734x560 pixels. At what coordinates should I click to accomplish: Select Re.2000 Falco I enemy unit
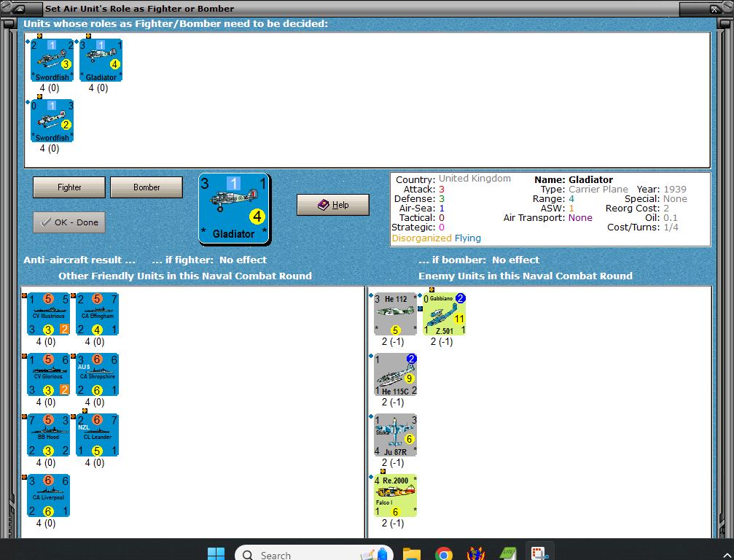[395, 495]
